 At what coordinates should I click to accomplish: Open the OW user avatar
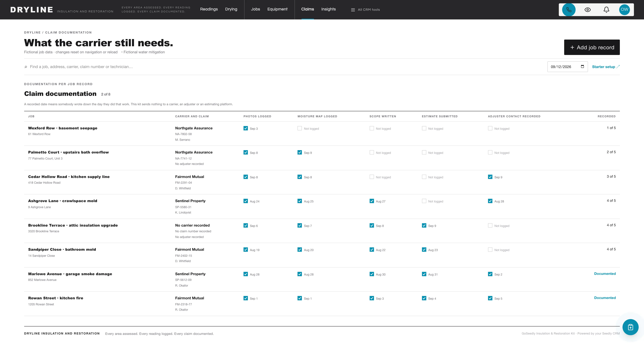click(624, 10)
